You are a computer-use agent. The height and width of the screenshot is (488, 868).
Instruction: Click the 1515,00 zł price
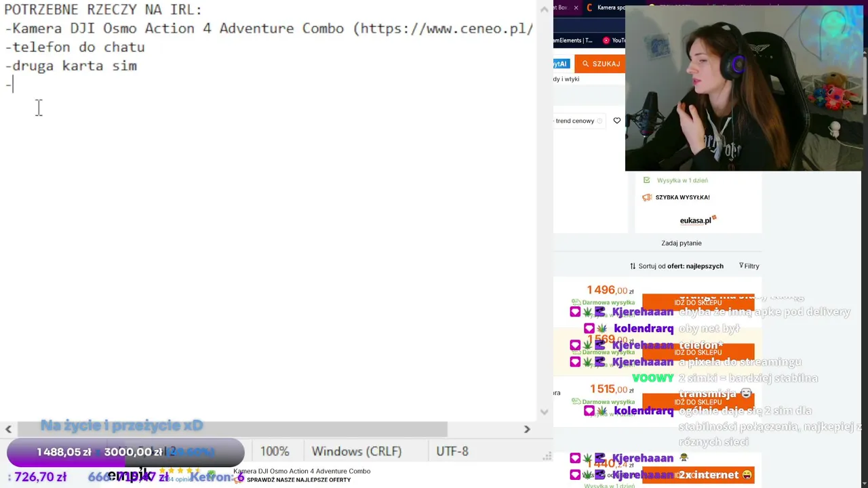point(611,389)
